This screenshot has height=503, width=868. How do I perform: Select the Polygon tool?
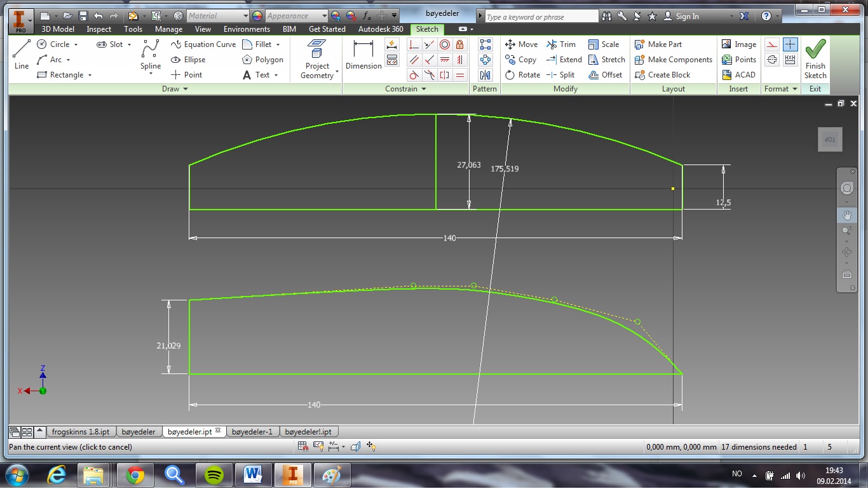[262, 60]
